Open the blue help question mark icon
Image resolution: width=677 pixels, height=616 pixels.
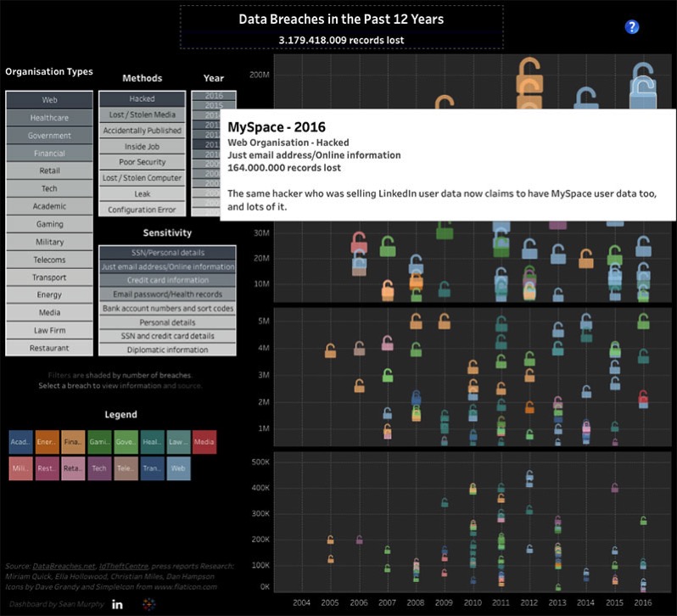pos(632,27)
